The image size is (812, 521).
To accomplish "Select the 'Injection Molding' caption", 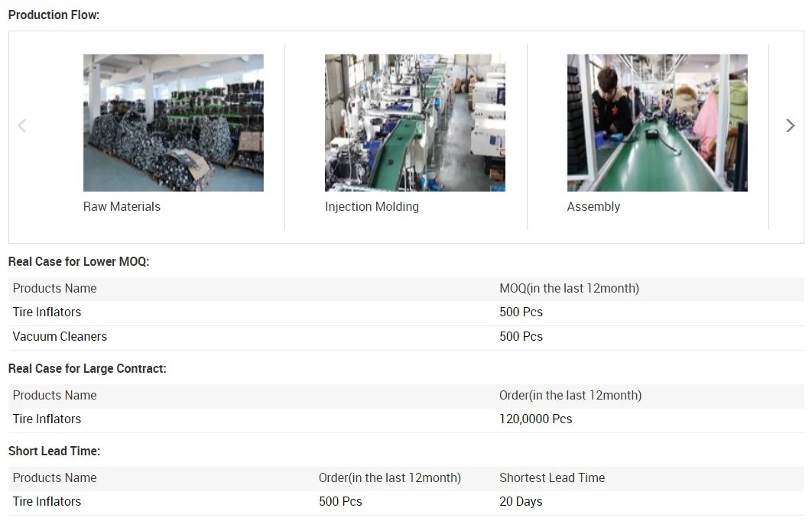I will [372, 206].
